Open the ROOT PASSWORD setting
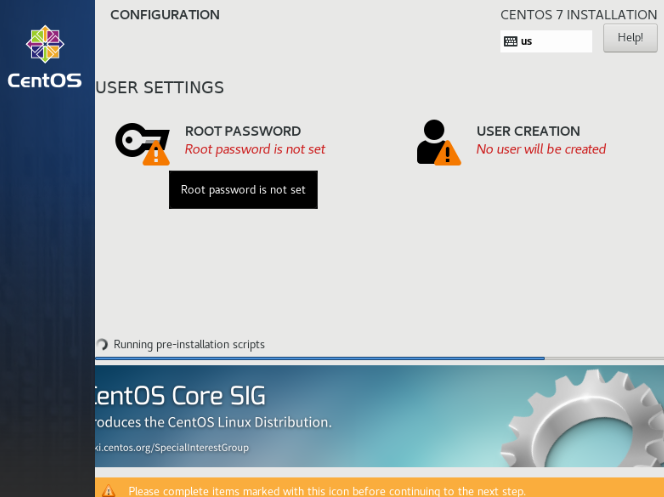Screen dimensions: 664x497 coord(242,131)
